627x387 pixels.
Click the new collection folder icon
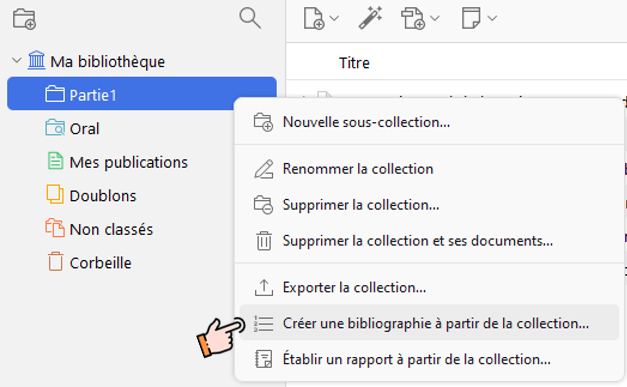(24, 19)
